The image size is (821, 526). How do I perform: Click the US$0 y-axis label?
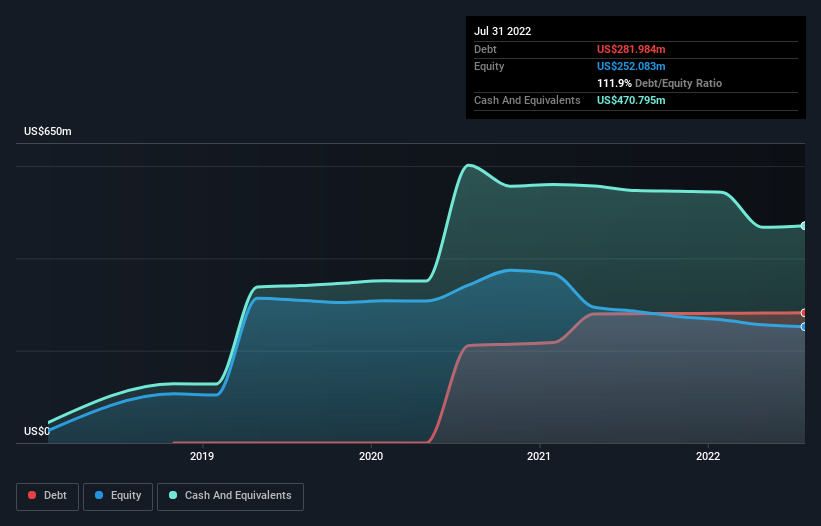[37, 431]
